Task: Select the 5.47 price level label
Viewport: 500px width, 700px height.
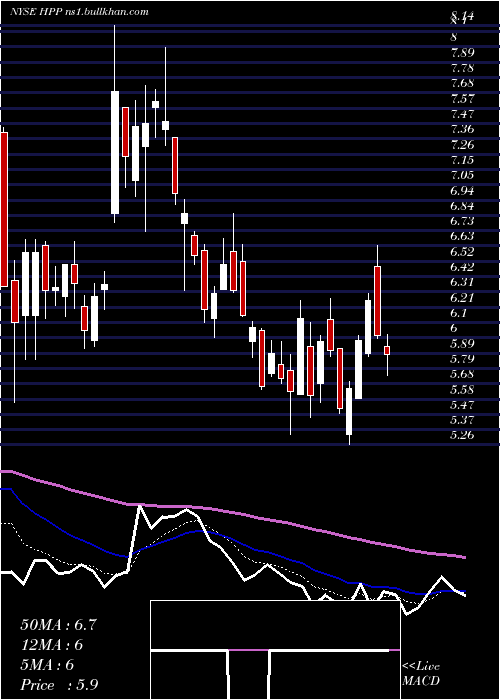Action: pyautogui.click(x=462, y=405)
